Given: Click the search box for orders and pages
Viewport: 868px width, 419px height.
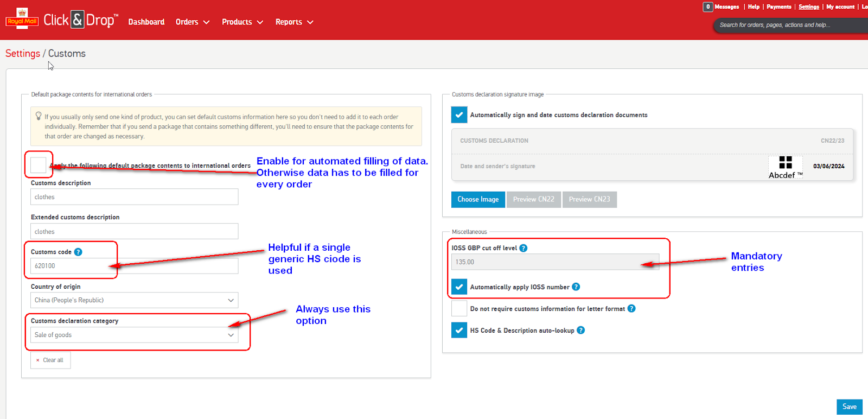Looking at the screenshot, I should [791, 25].
